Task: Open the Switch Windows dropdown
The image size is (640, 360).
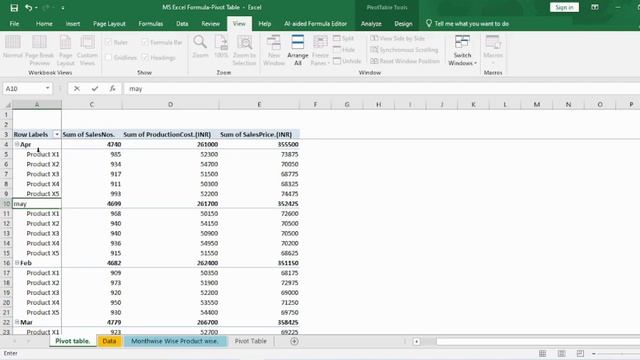Action: tap(462, 50)
